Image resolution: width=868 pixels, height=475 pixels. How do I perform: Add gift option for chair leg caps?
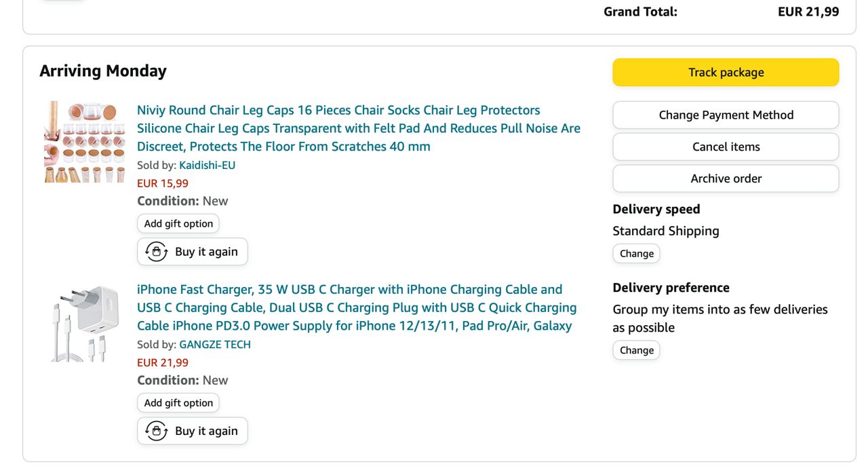coord(178,224)
